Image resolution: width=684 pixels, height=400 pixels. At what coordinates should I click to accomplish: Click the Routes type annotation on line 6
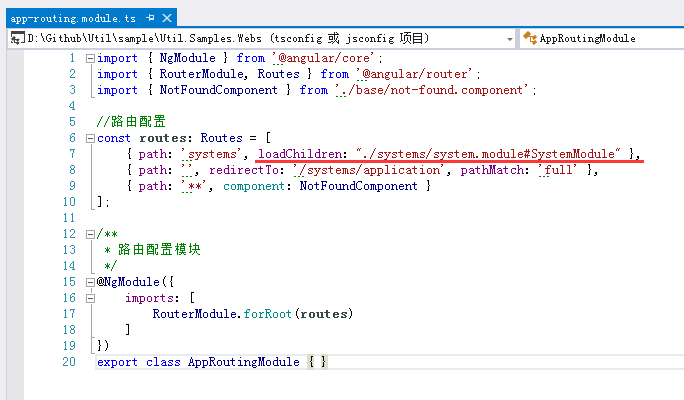221,138
